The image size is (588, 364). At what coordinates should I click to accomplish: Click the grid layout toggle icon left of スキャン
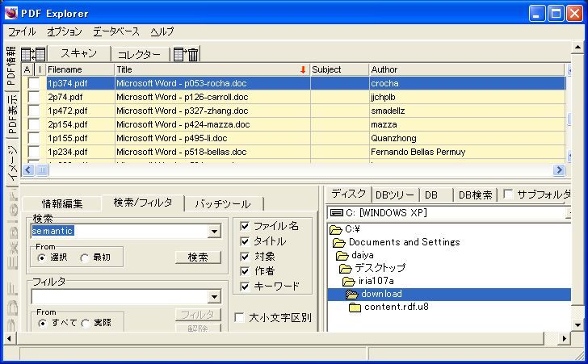pyautogui.click(x=33, y=54)
